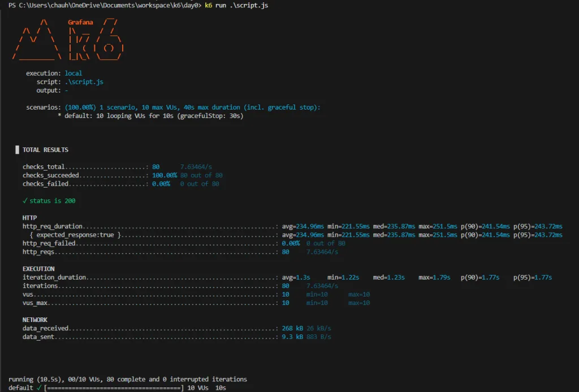Click the data_sent metric label
This screenshot has height=392, width=579.
point(39,337)
